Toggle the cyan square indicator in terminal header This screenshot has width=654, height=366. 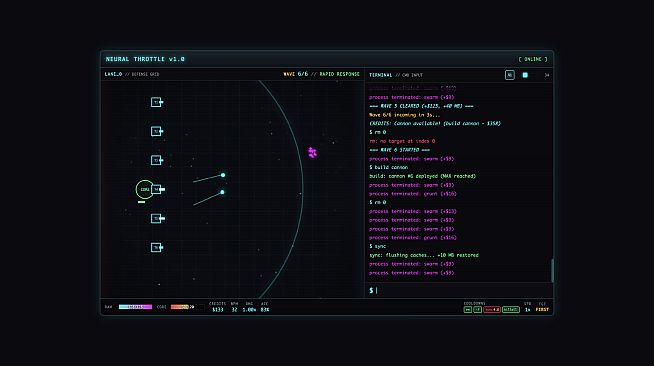pyautogui.click(x=525, y=75)
